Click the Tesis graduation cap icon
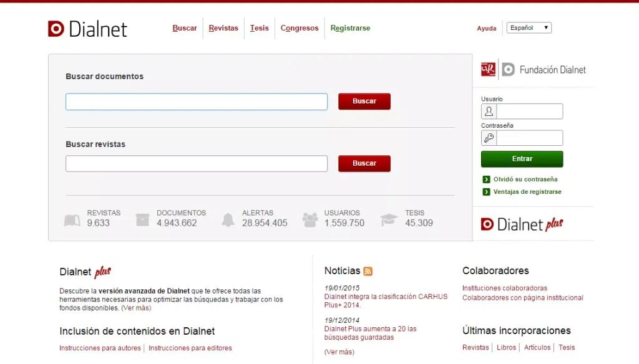The height and width of the screenshot is (364, 639). (x=389, y=220)
